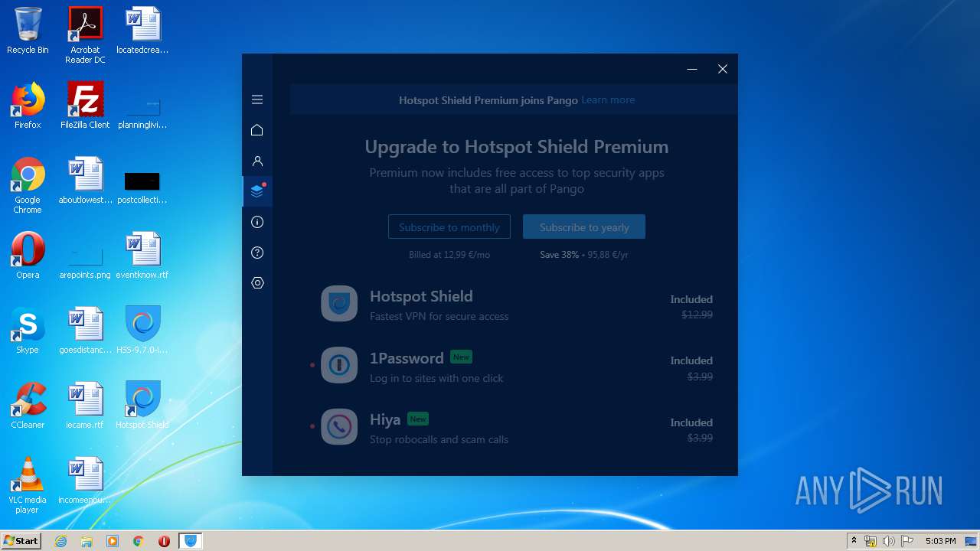Open the Help question mark icon

[257, 253]
